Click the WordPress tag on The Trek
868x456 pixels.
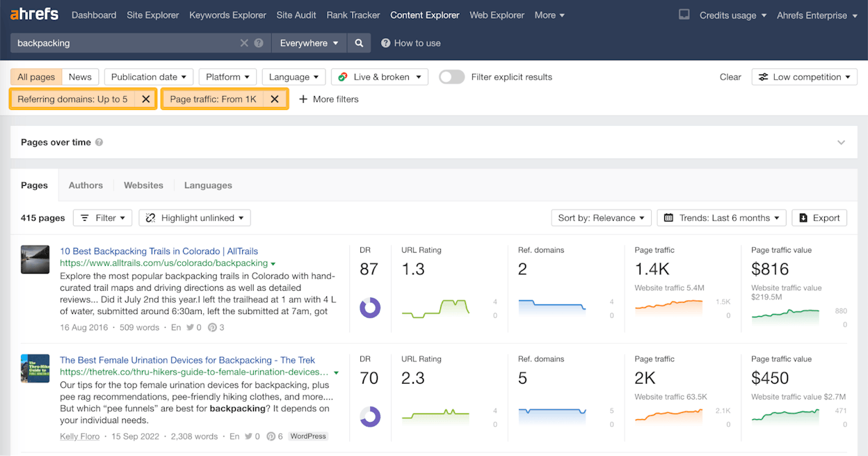(307, 437)
